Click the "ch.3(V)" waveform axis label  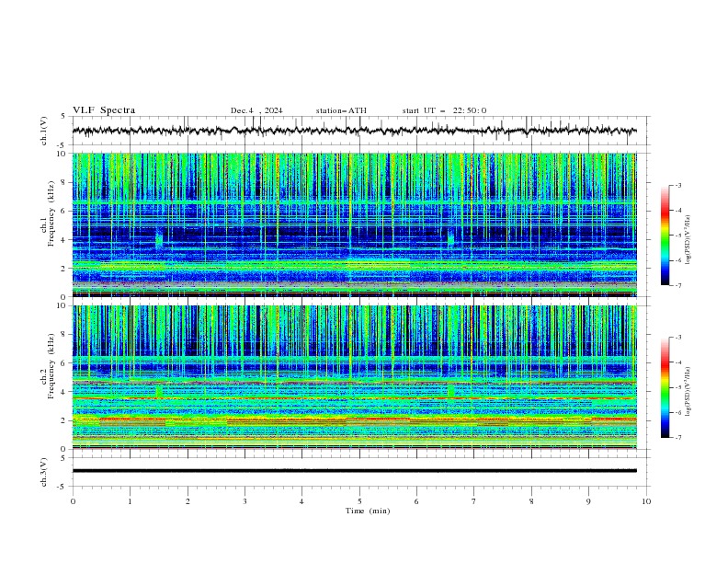pos(44,472)
